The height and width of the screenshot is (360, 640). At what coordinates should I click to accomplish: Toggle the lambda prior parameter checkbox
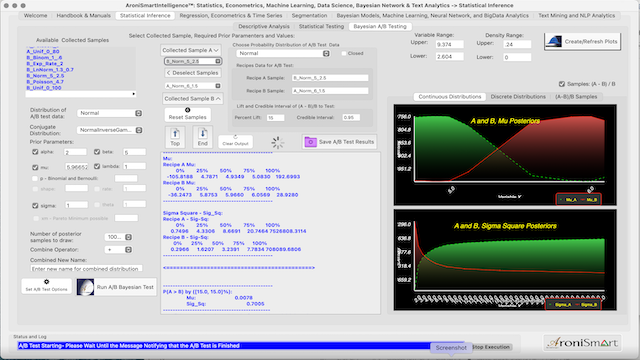tap(97, 166)
